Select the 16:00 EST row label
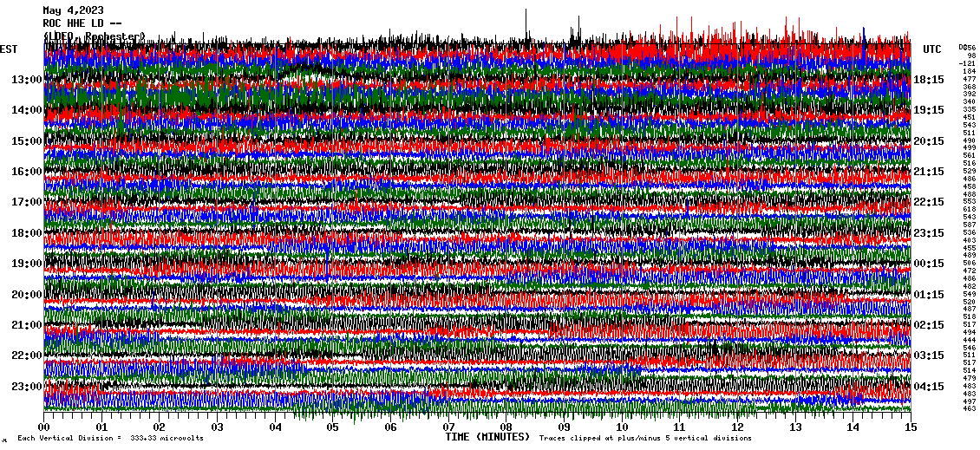The width and height of the screenshot is (980, 450). tap(26, 172)
